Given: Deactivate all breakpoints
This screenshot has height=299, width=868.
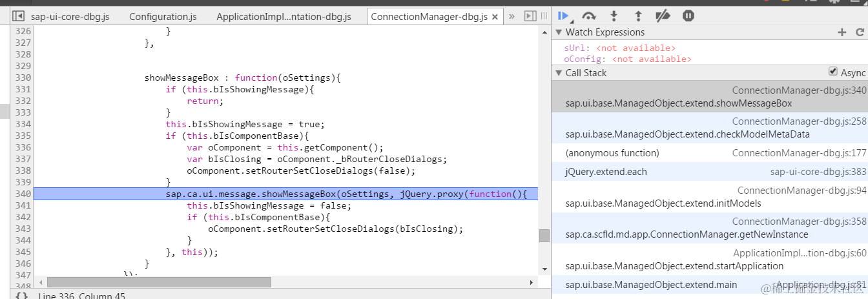Looking at the screenshot, I should coord(663,15).
